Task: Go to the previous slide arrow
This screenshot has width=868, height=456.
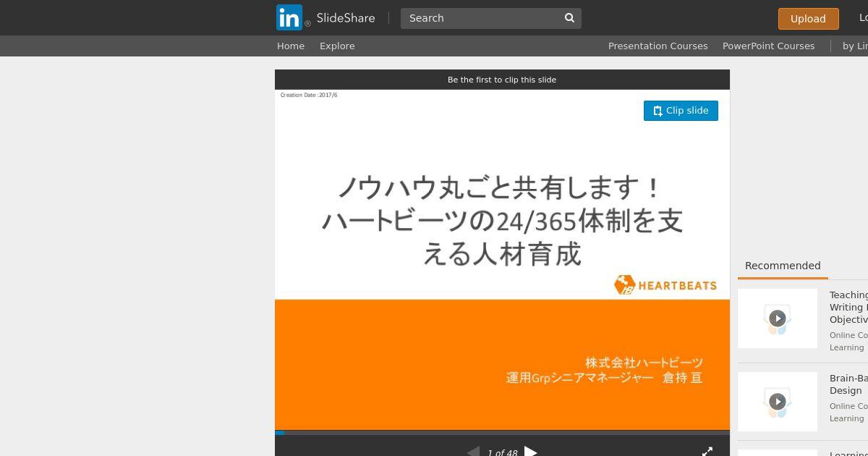Action: pos(473,452)
